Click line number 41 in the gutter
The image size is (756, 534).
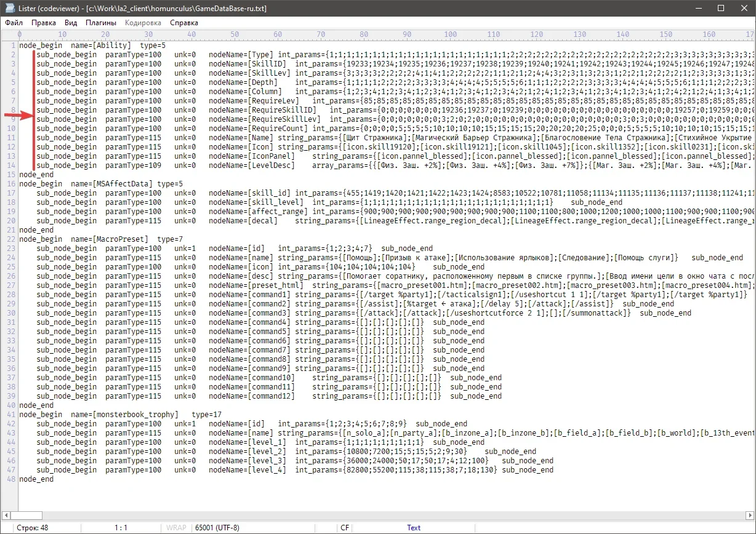point(12,415)
